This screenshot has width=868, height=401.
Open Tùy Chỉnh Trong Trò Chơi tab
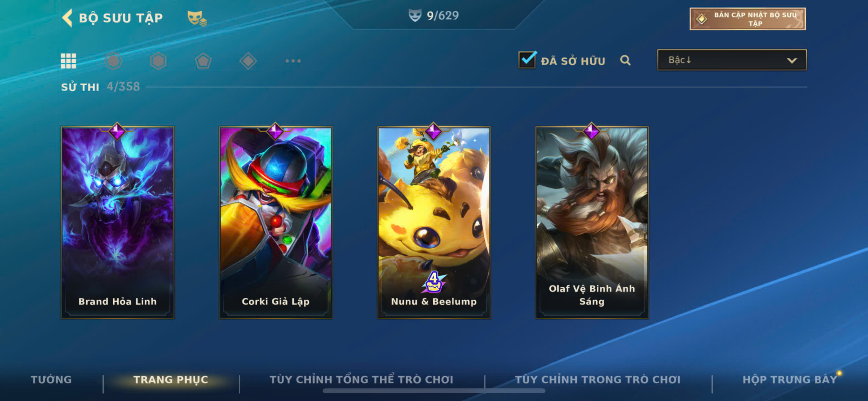598,379
